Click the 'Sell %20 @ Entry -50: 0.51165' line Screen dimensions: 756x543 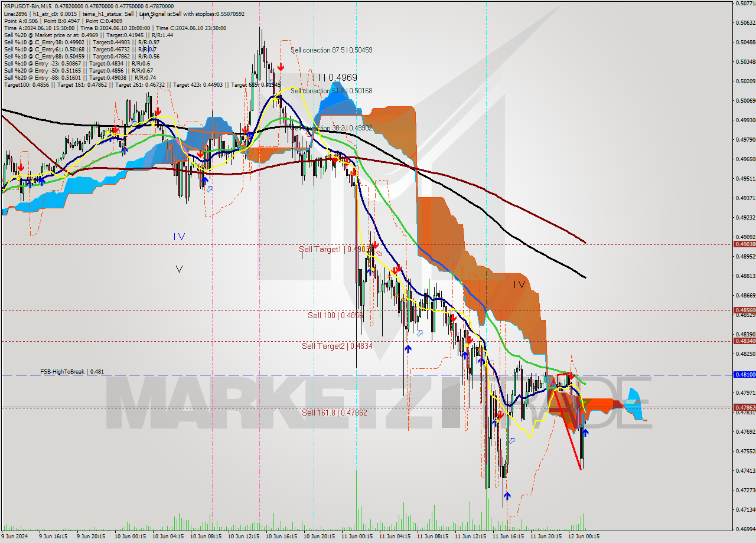point(80,70)
